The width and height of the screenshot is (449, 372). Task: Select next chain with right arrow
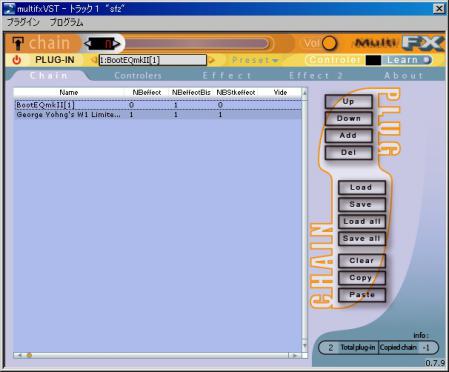click(x=116, y=44)
